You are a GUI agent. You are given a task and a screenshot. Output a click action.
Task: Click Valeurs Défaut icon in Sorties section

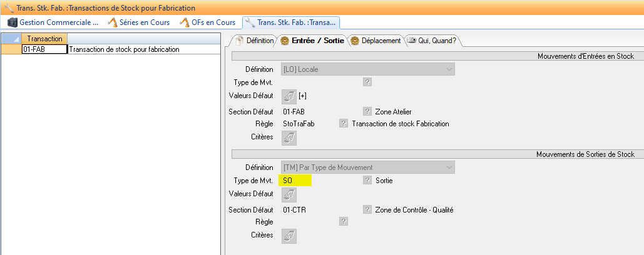tap(289, 195)
